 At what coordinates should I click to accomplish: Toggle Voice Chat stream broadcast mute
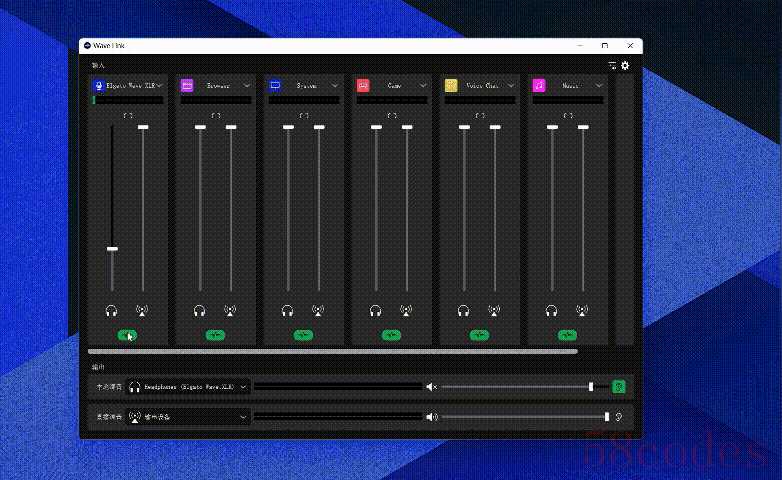[494, 311]
